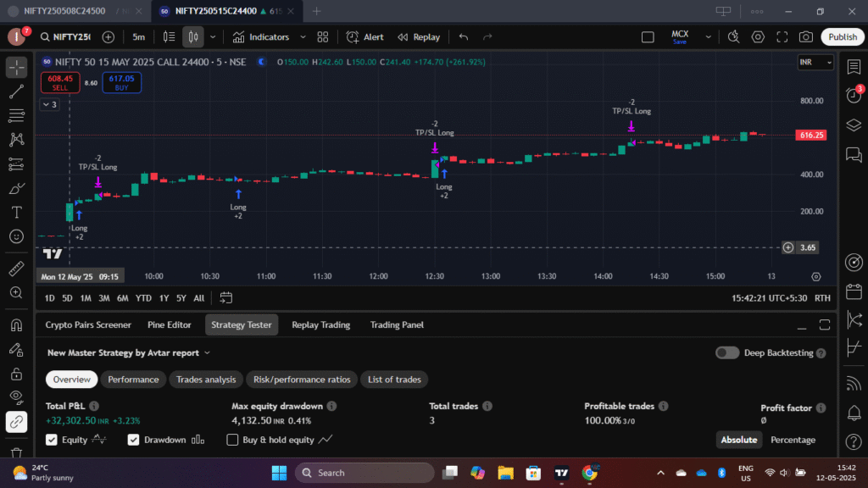Switch to the Replay Trading tab

pos(321,324)
